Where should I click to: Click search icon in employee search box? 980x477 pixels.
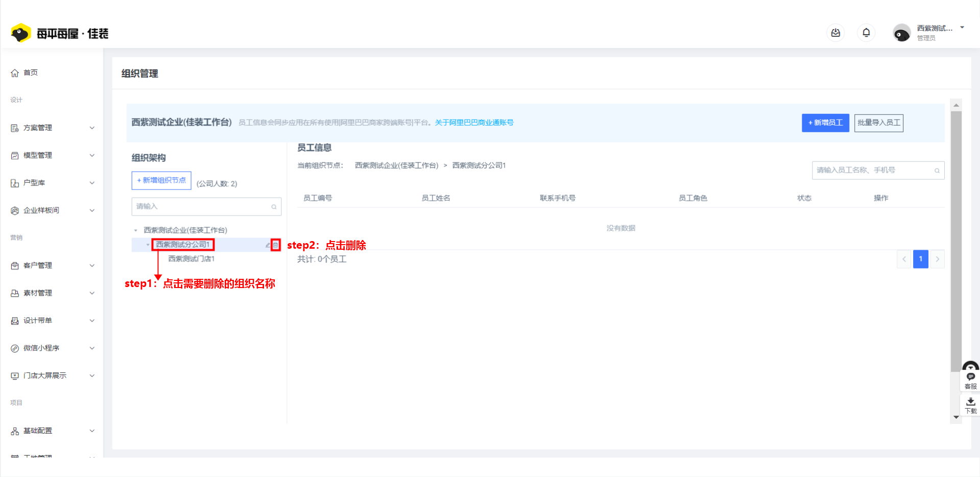click(x=937, y=171)
